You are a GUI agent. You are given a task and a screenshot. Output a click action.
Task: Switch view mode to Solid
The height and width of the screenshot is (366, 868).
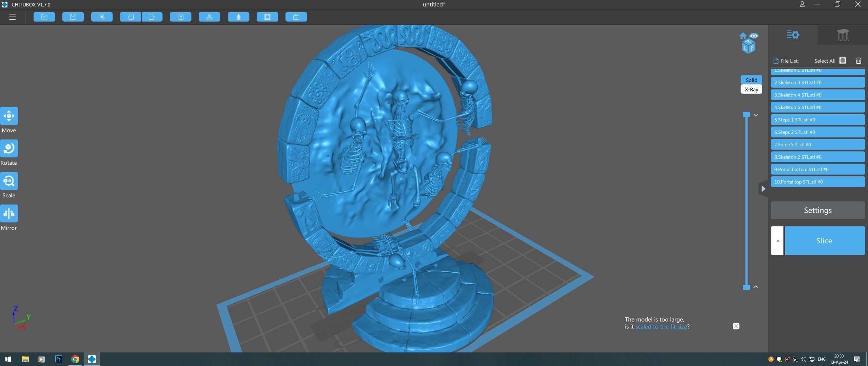751,80
